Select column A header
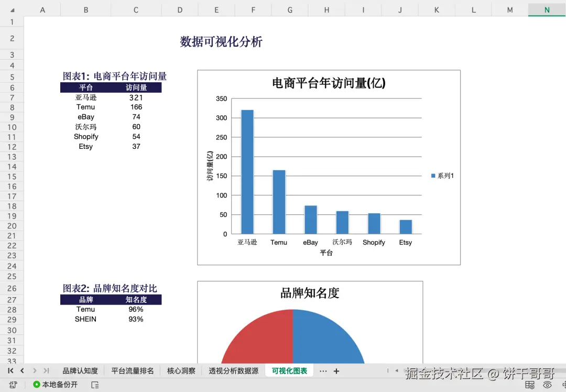 pyautogui.click(x=42, y=10)
